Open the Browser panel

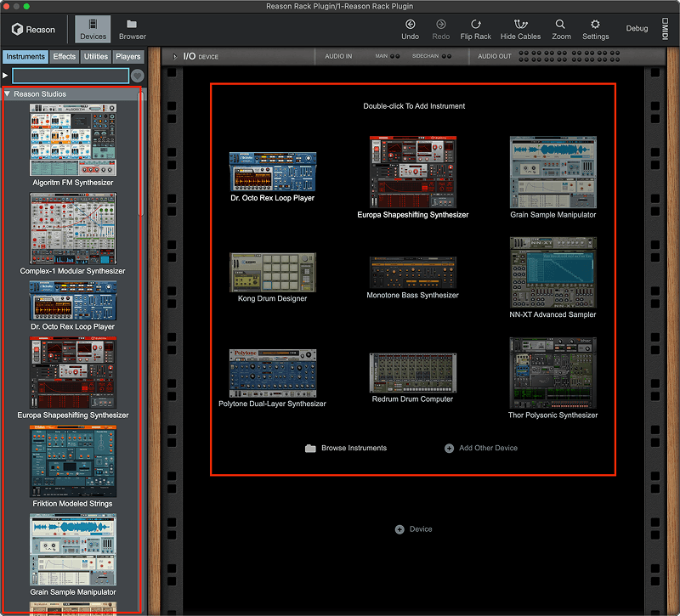coord(133,30)
